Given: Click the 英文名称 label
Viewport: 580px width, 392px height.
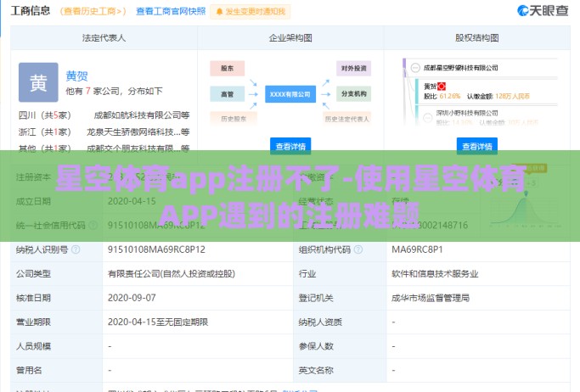Looking at the screenshot, I should (316, 370).
